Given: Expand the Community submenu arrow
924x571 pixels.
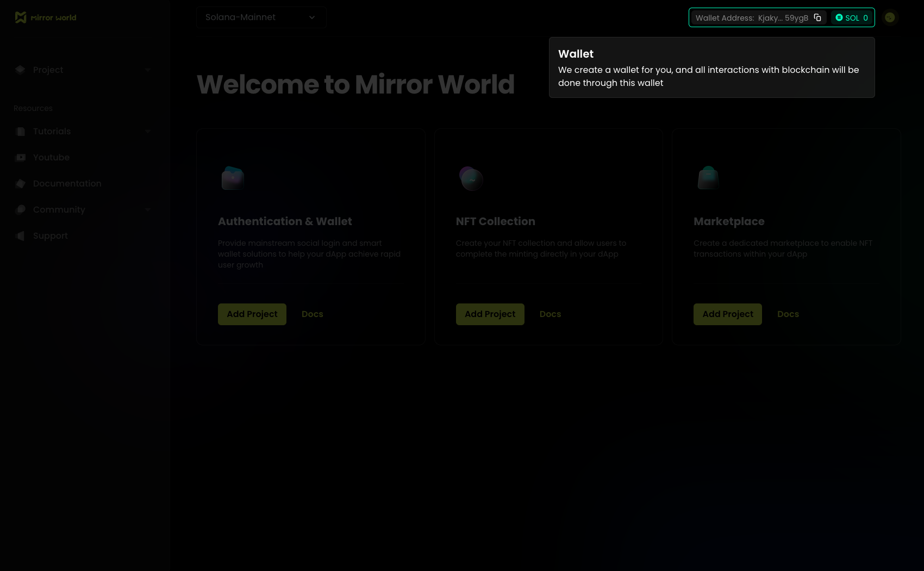Looking at the screenshot, I should pos(148,210).
